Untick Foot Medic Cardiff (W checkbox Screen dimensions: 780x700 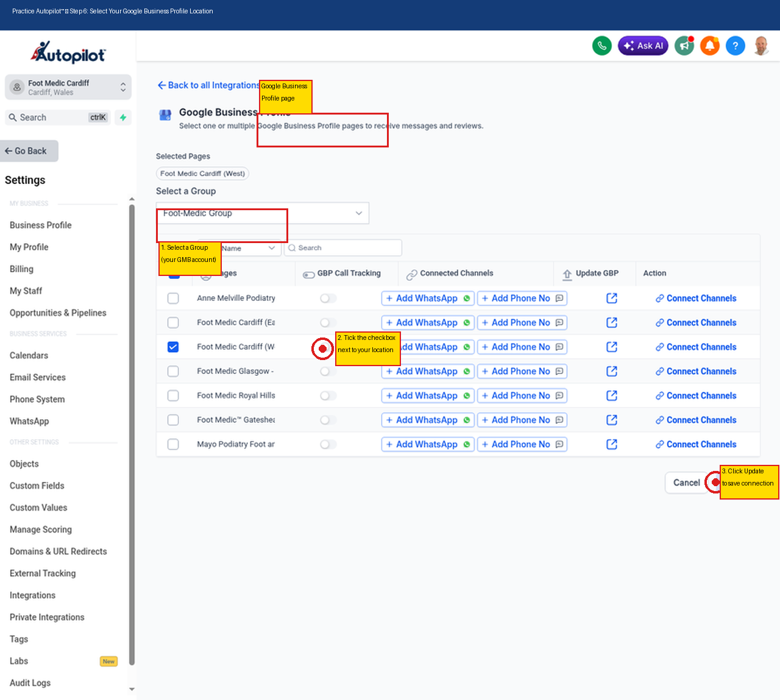point(173,347)
